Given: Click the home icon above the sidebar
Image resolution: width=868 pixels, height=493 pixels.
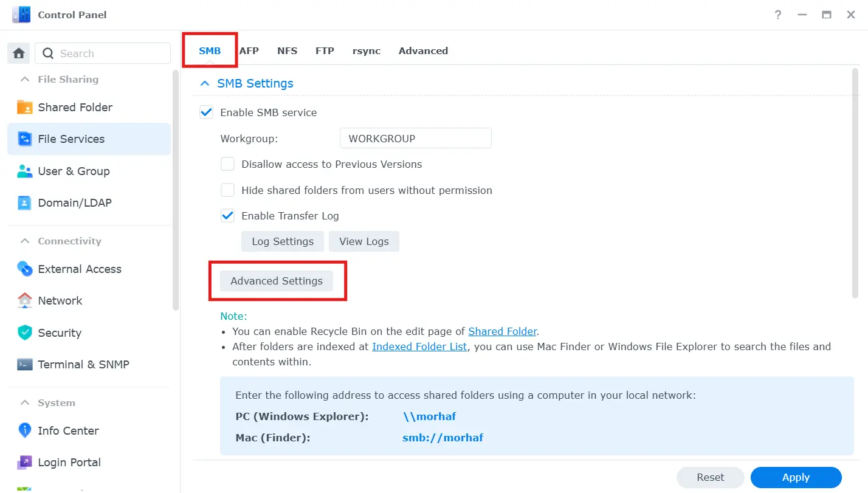Looking at the screenshot, I should point(18,53).
